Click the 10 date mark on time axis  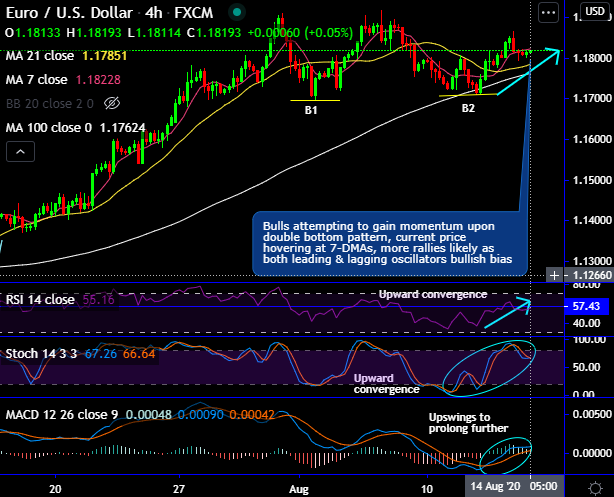tap(427, 489)
